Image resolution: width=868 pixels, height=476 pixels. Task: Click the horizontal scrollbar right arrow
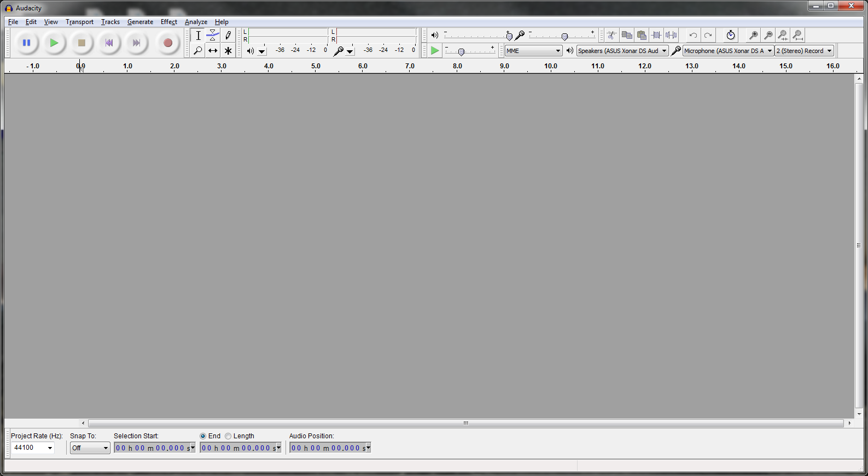tap(849, 423)
